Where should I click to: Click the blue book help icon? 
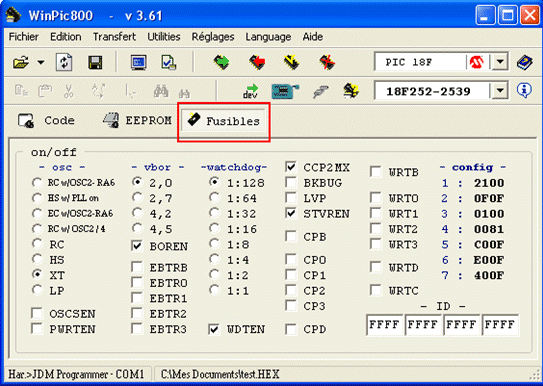525,63
